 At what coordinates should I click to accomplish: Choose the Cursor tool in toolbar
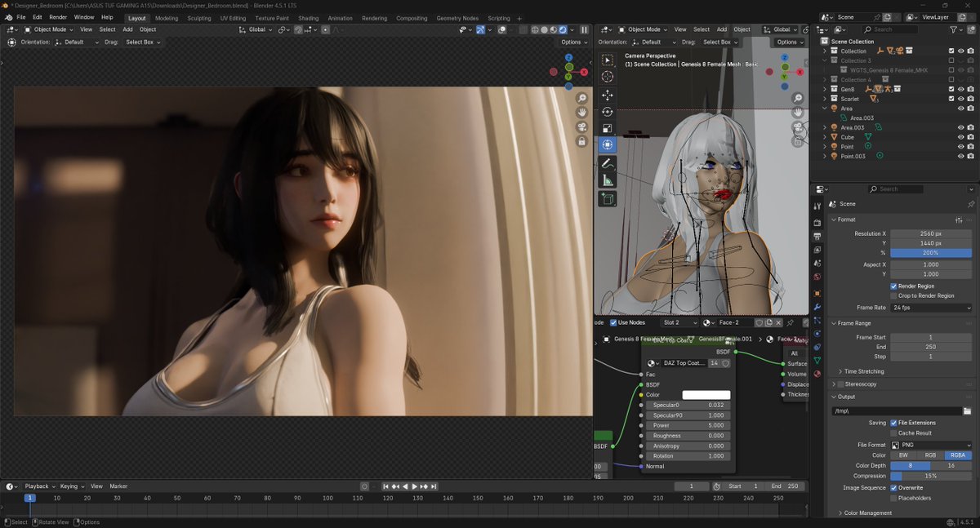(x=608, y=77)
